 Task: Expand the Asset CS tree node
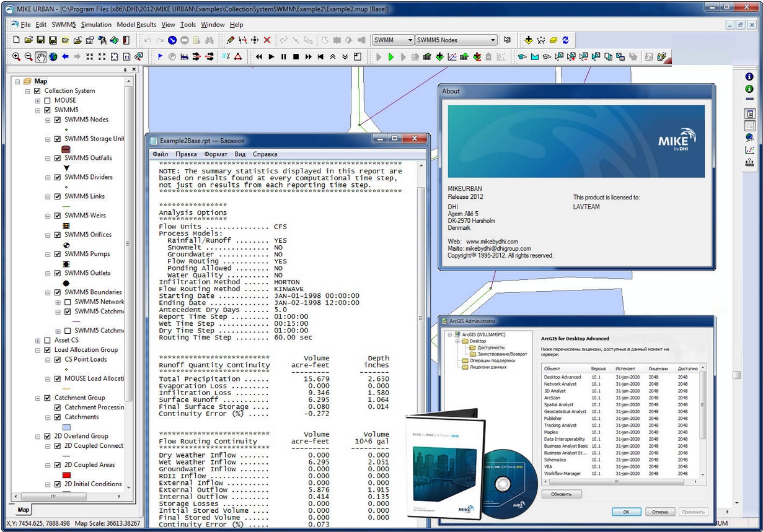[x=38, y=340]
